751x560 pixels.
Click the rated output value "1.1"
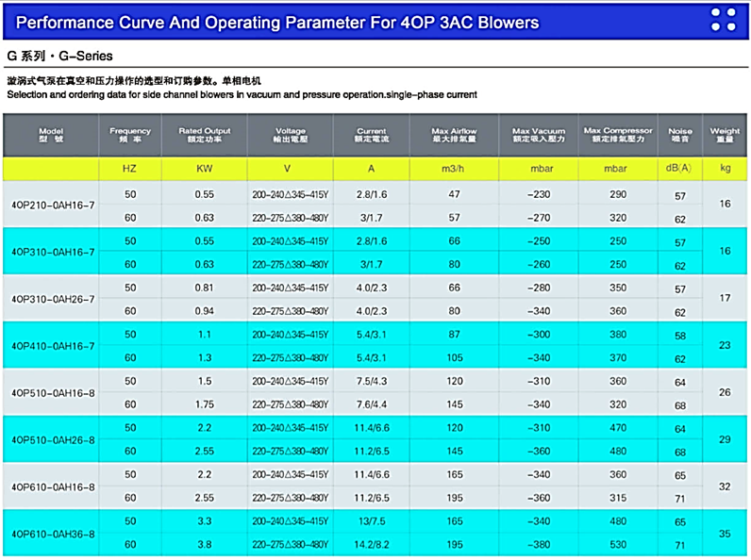click(205, 334)
